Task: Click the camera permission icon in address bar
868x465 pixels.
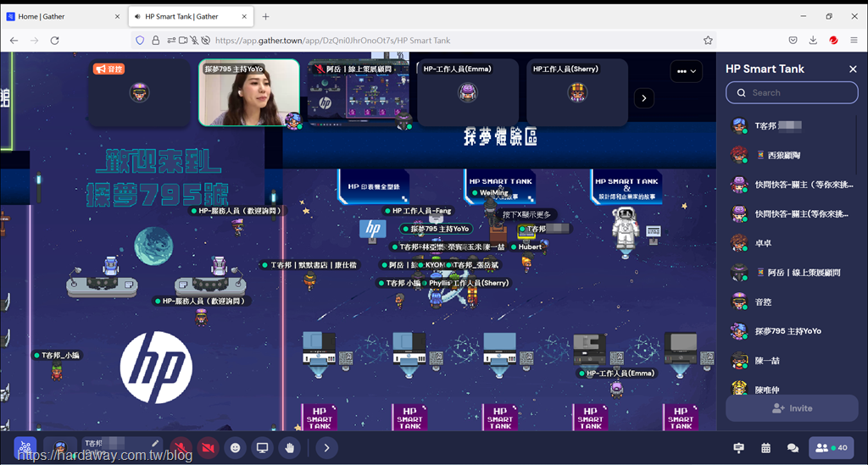Action: (183, 41)
